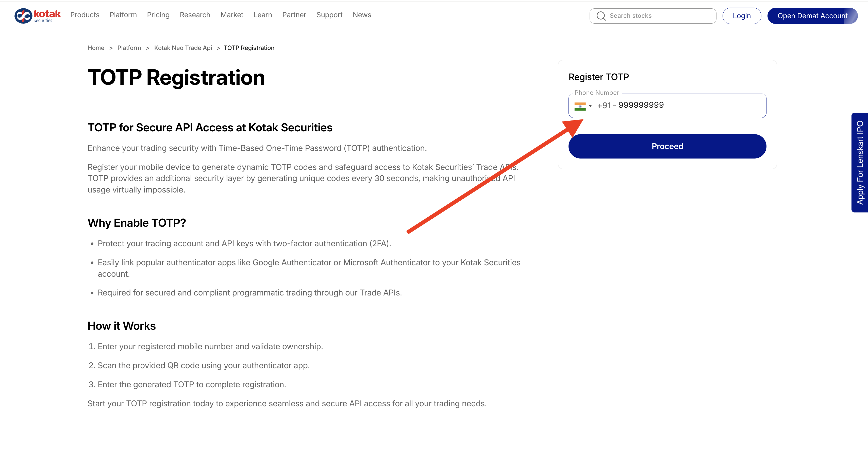
Task: Go to Platform breadcrumb link
Action: (129, 48)
